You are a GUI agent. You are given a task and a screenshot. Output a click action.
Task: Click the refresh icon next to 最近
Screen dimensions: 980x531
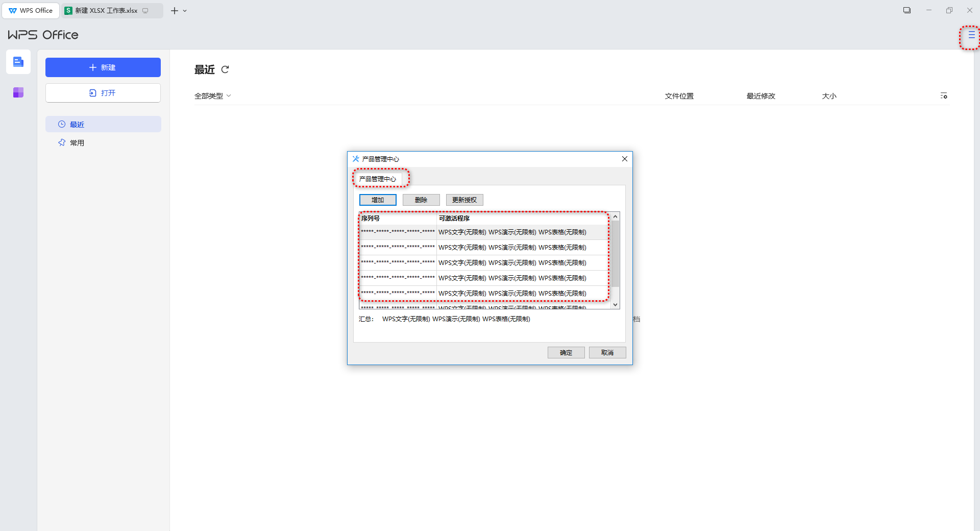pyautogui.click(x=225, y=69)
